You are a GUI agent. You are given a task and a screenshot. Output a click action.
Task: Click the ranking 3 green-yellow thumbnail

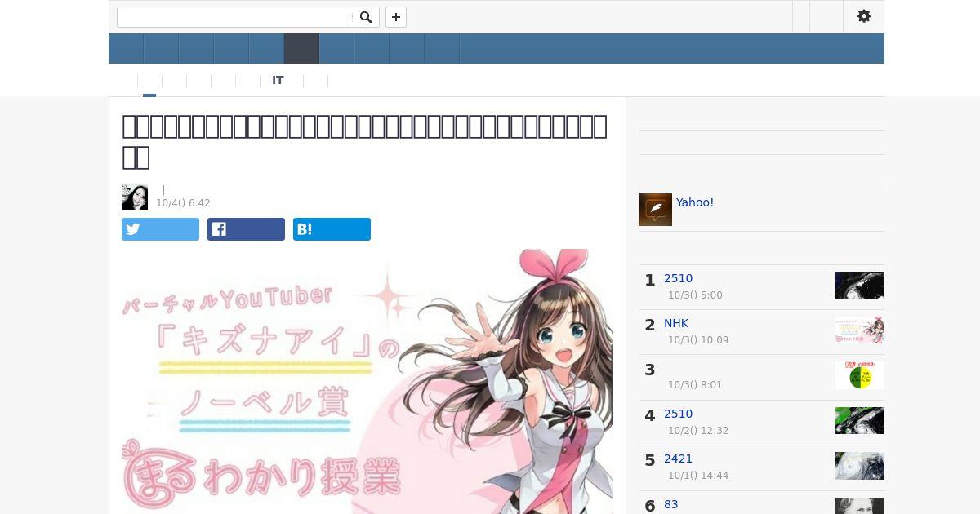tap(860, 375)
